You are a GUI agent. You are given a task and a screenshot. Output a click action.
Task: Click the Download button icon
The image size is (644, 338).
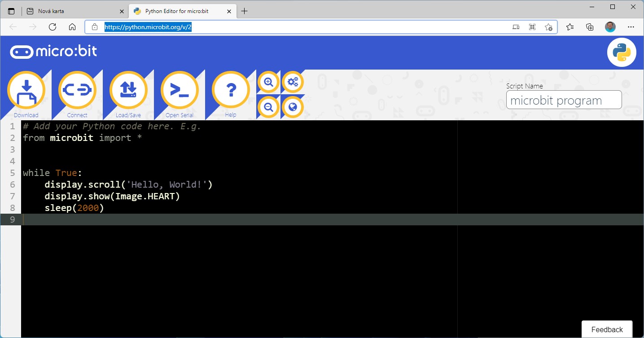click(26, 90)
